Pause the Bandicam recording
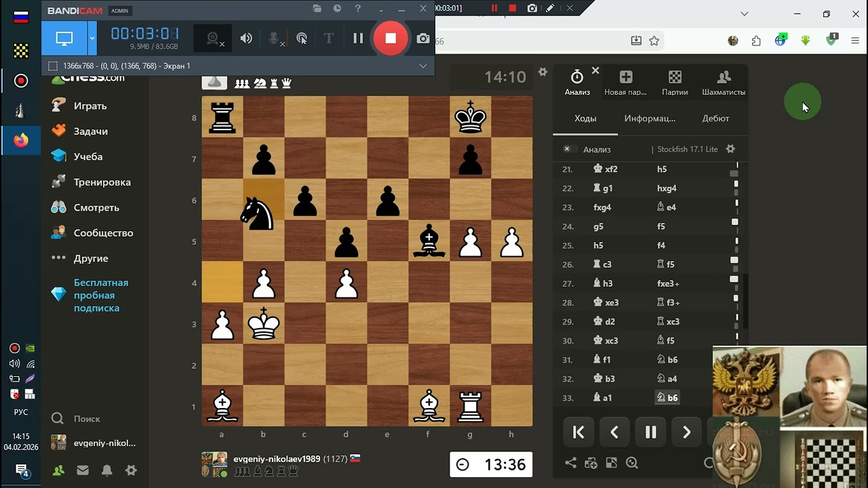The height and width of the screenshot is (488, 868). [358, 39]
